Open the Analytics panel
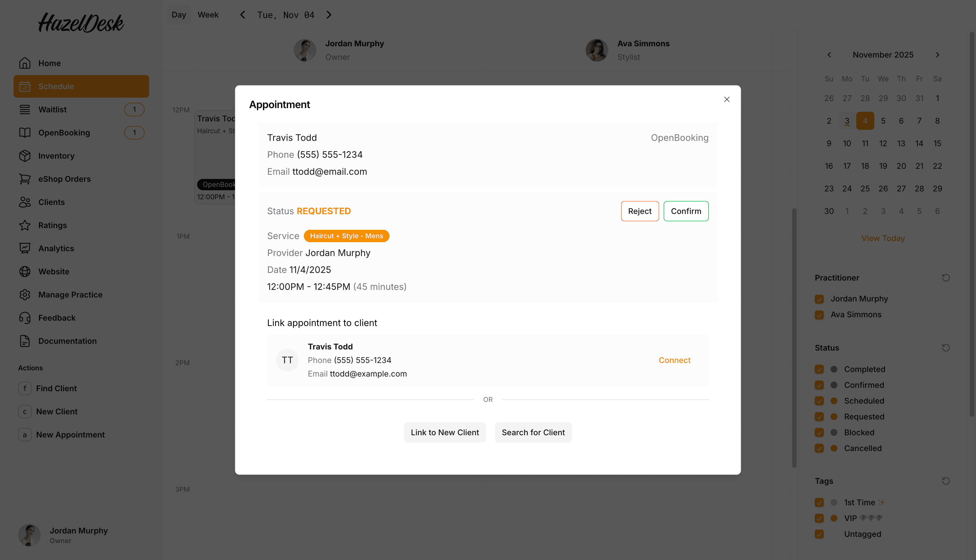The image size is (976, 560). point(56,248)
